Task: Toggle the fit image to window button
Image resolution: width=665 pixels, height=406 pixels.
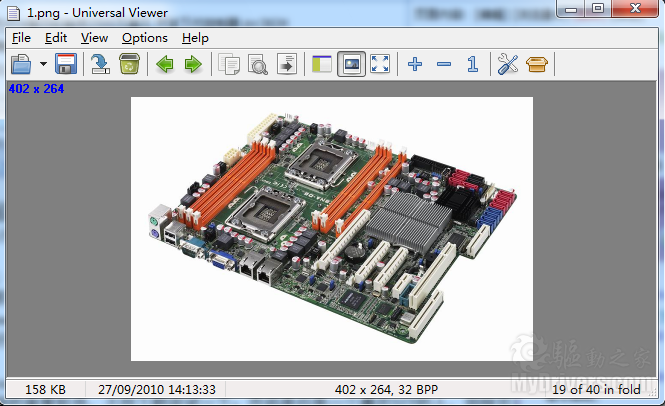Action: click(351, 65)
